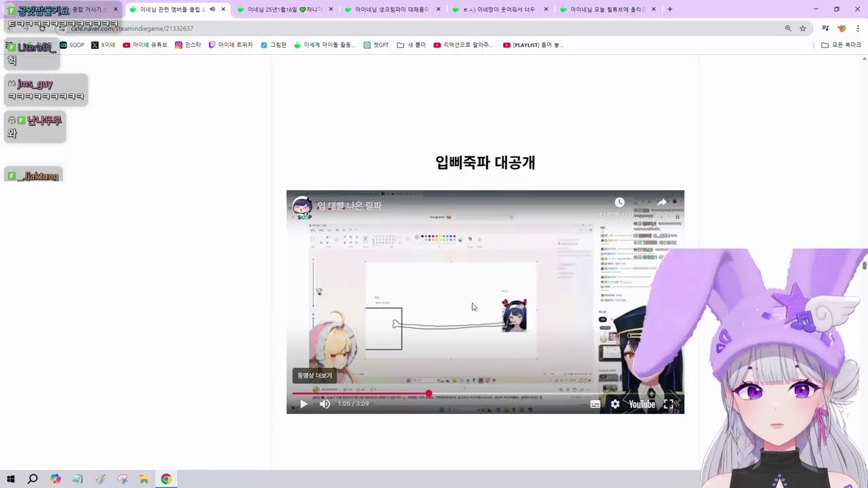
Task: Open YouTube player settings gear
Action: [x=615, y=404]
